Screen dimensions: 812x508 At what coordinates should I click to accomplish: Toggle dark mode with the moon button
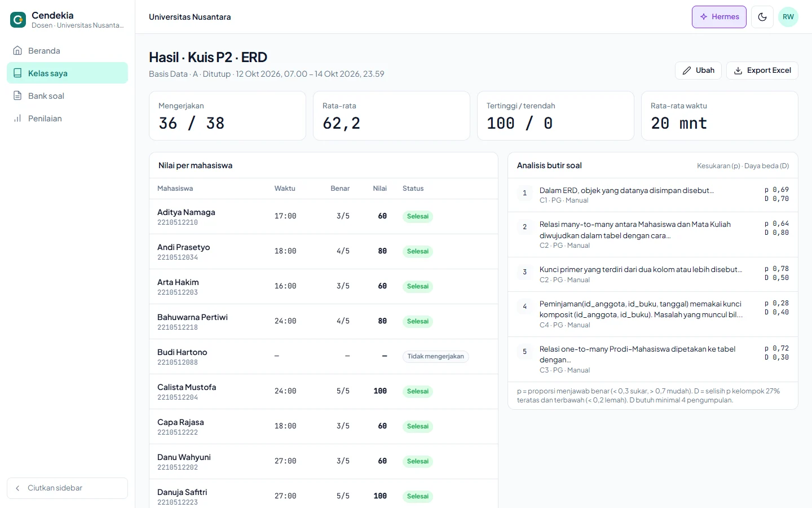pyautogui.click(x=762, y=17)
